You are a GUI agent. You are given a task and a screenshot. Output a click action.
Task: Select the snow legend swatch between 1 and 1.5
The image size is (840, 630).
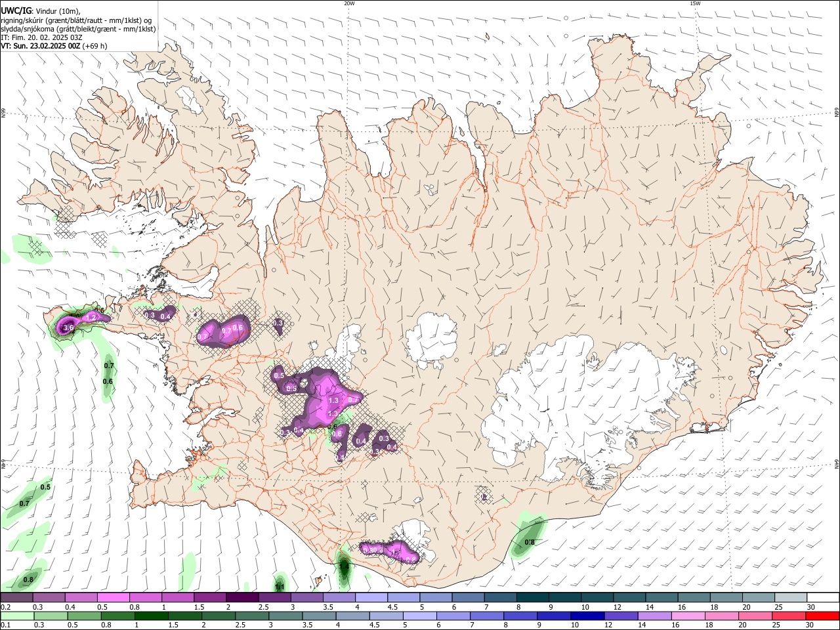coord(177,597)
